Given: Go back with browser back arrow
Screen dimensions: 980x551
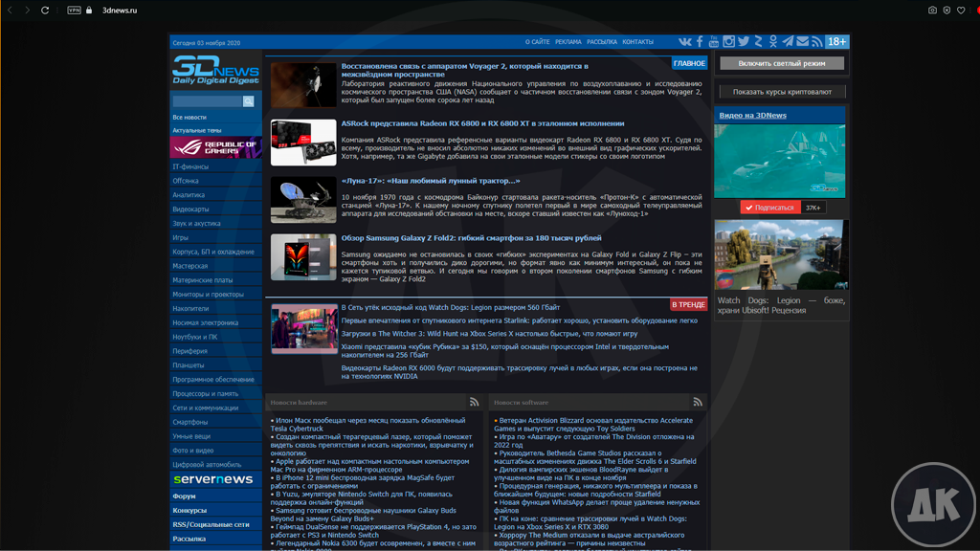Looking at the screenshot, I should tap(10, 10).
